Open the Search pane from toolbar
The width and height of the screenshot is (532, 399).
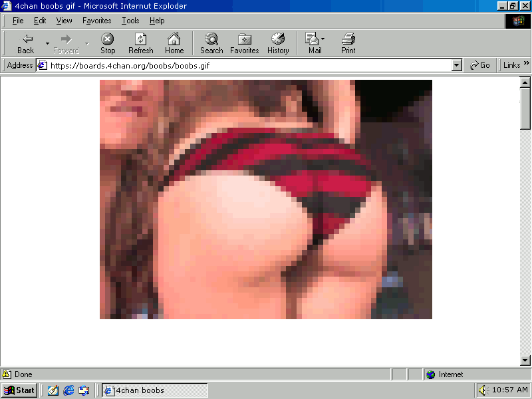[211, 43]
